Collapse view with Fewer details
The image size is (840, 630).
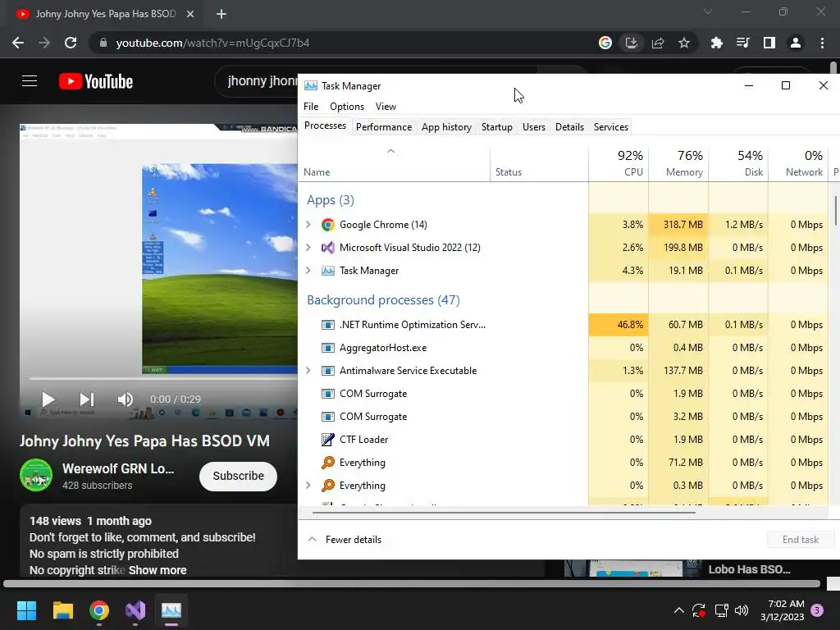[345, 540]
